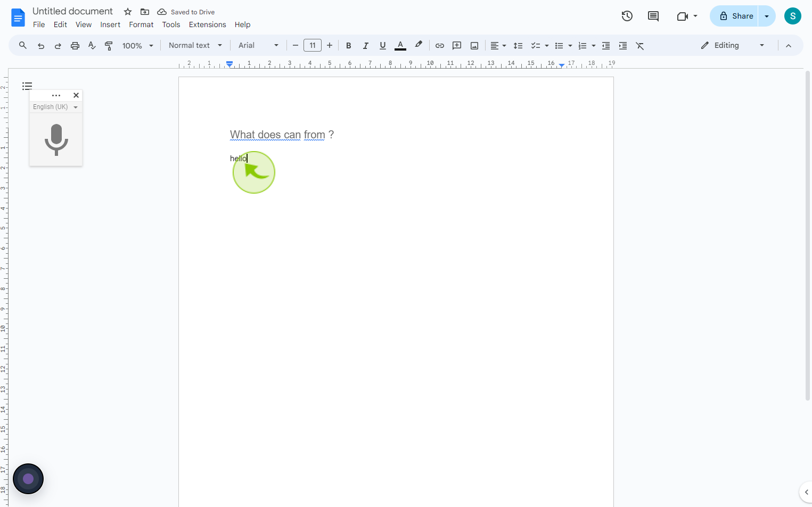The height and width of the screenshot is (507, 812).
Task: Click the undo arrow icon
Action: pos(41,46)
